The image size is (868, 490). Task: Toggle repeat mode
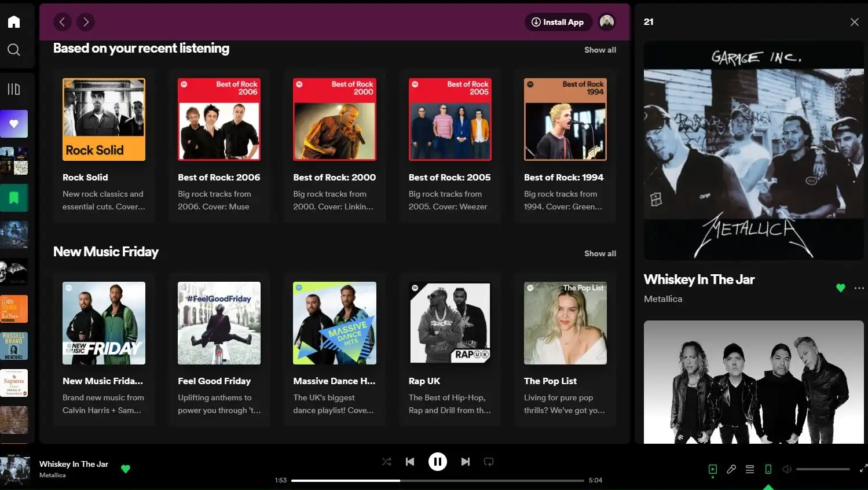[489, 462]
